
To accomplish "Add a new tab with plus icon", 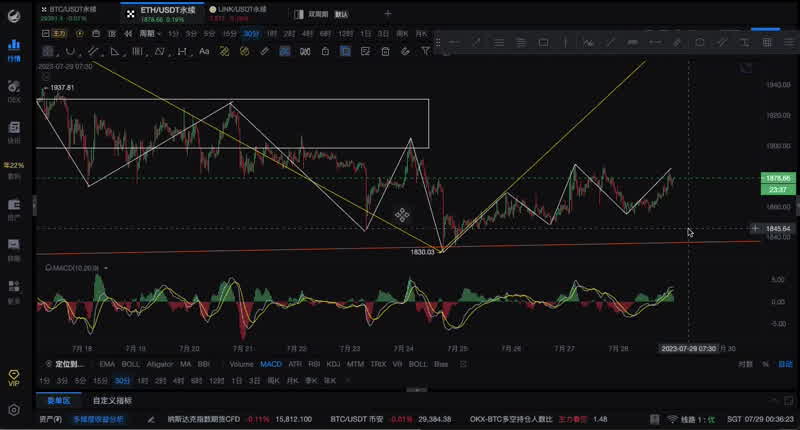I will [388, 14].
